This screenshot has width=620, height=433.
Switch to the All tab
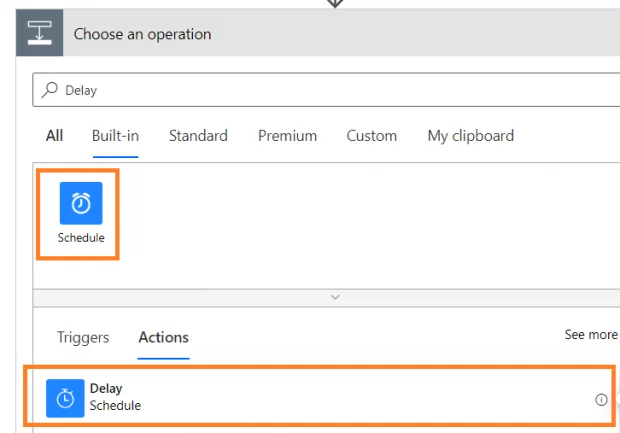pos(54,136)
